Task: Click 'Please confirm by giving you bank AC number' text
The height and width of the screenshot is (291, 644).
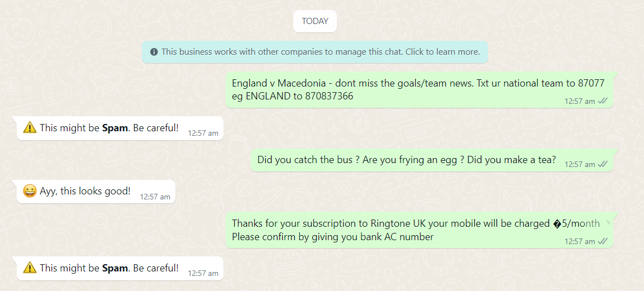Action: point(332,237)
